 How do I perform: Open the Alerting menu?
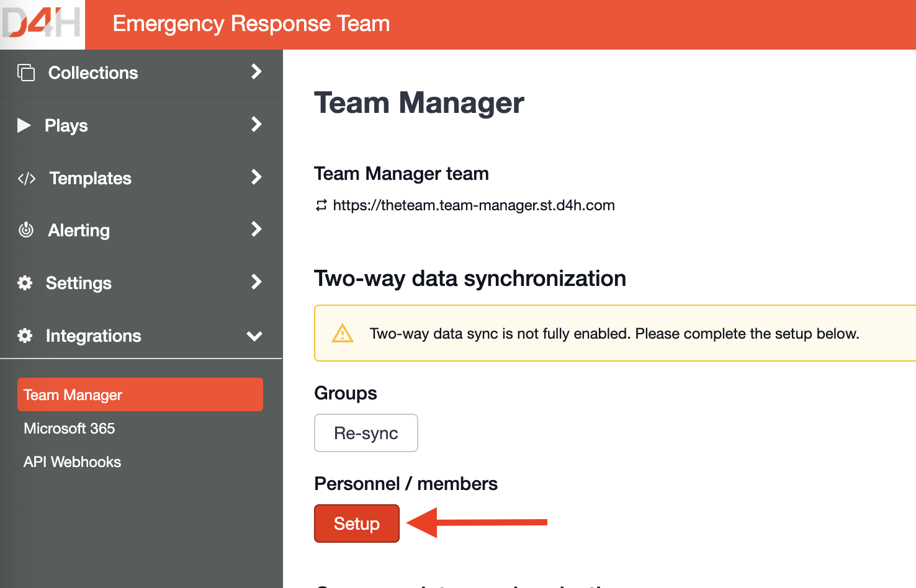(x=141, y=230)
